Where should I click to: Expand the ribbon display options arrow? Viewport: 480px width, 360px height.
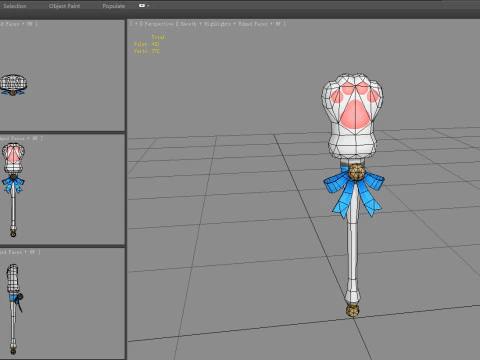(148, 6)
